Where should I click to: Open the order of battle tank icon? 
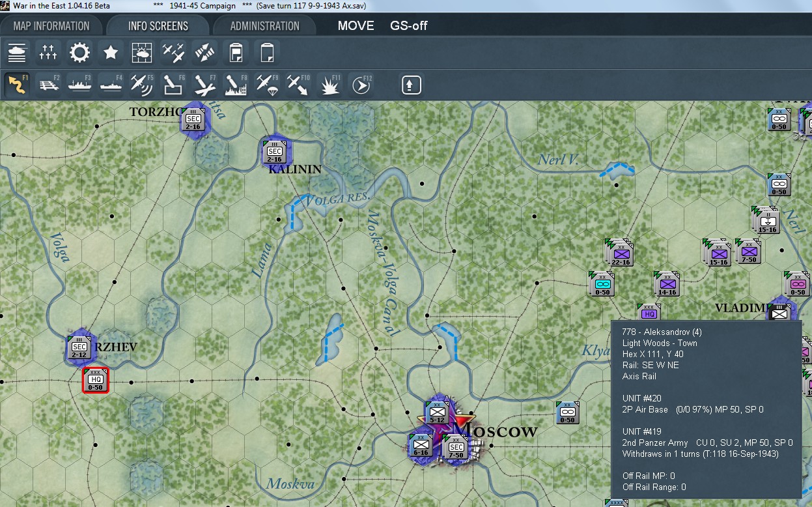18,53
